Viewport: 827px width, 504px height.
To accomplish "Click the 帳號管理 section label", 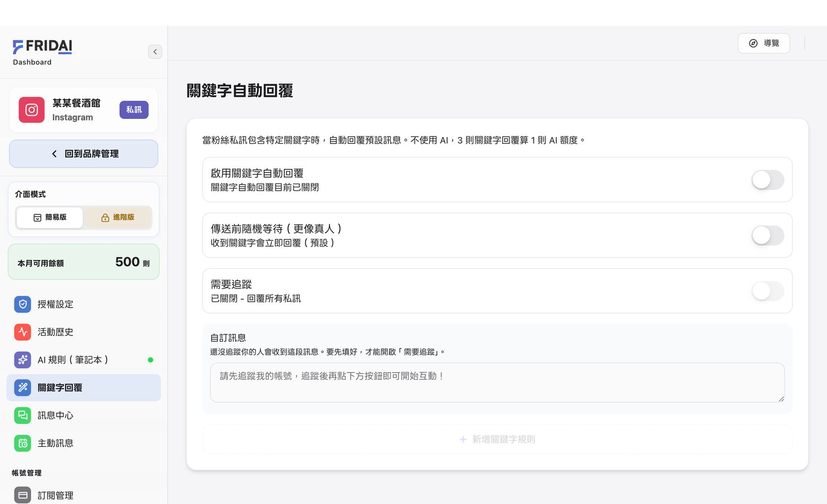I will tap(27, 473).
